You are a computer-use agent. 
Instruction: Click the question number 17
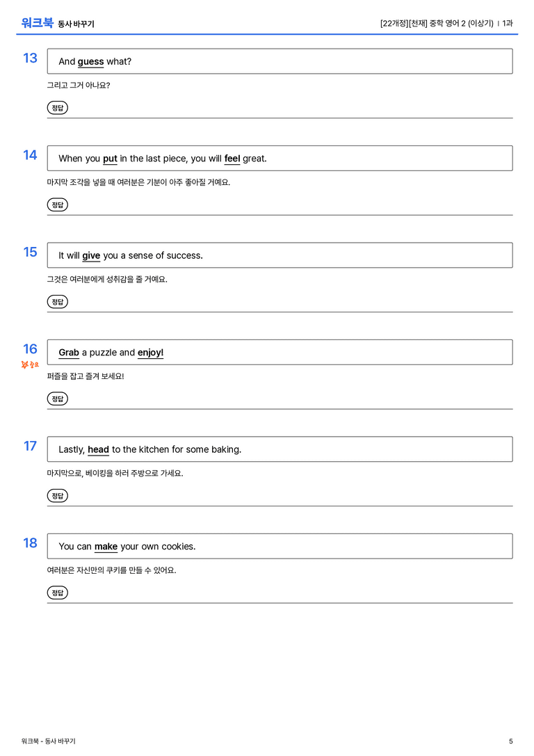(31, 446)
